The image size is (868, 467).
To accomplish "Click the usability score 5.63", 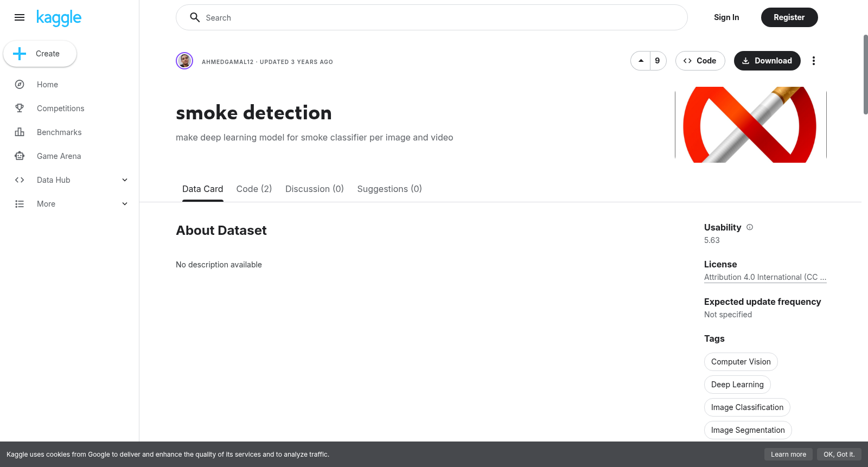I will tap(712, 240).
